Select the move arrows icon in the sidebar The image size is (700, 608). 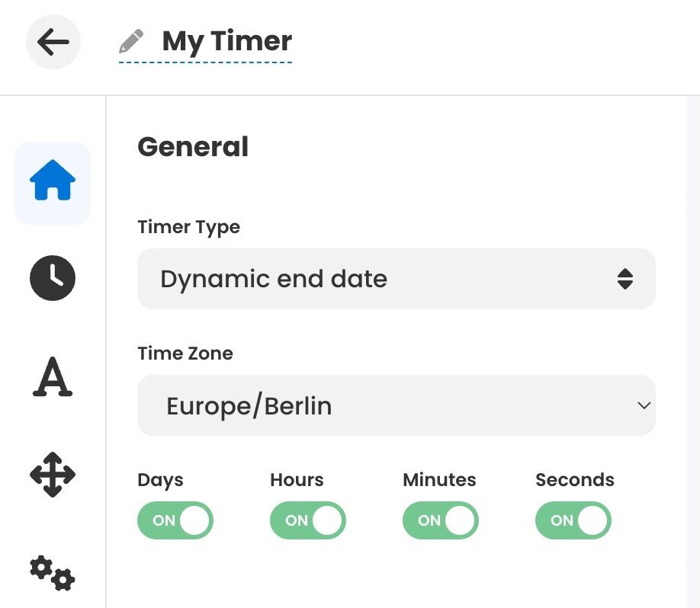(x=52, y=474)
